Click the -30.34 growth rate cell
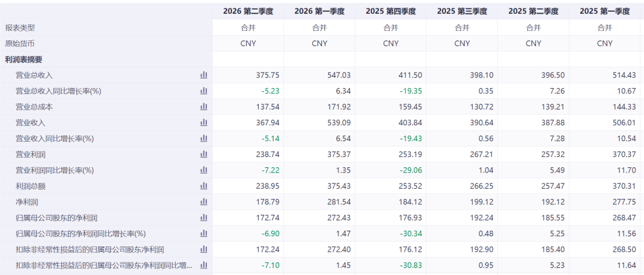This screenshot has height=275, width=644. click(391, 233)
